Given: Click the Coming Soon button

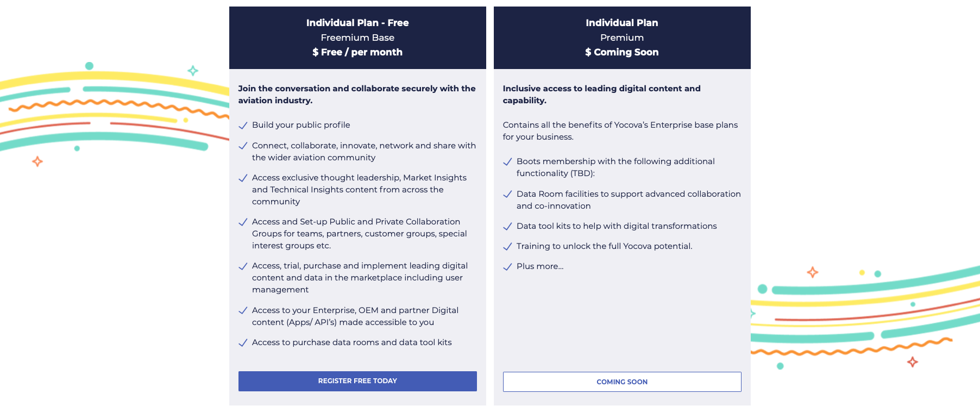Looking at the screenshot, I should point(622,382).
